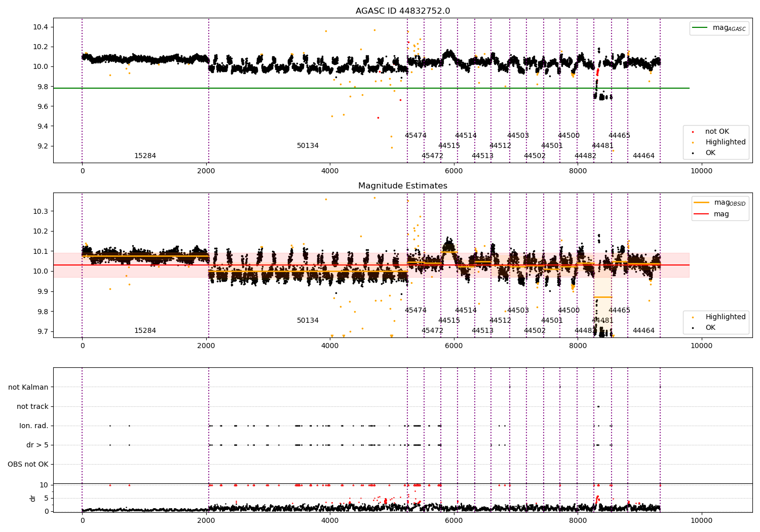Click the 'not track' y-axis label
Viewport: 760px width, 532px height.
(32, 406)
